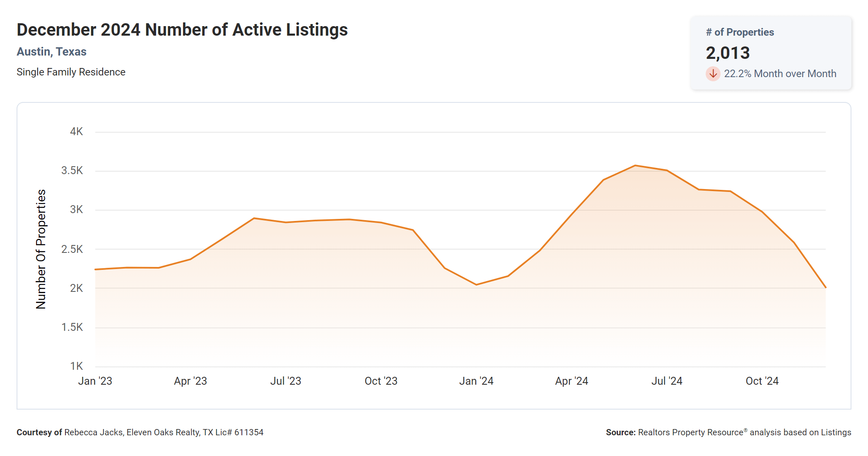Click the Apr '24 x-axis label

click(x=571, y=381)
